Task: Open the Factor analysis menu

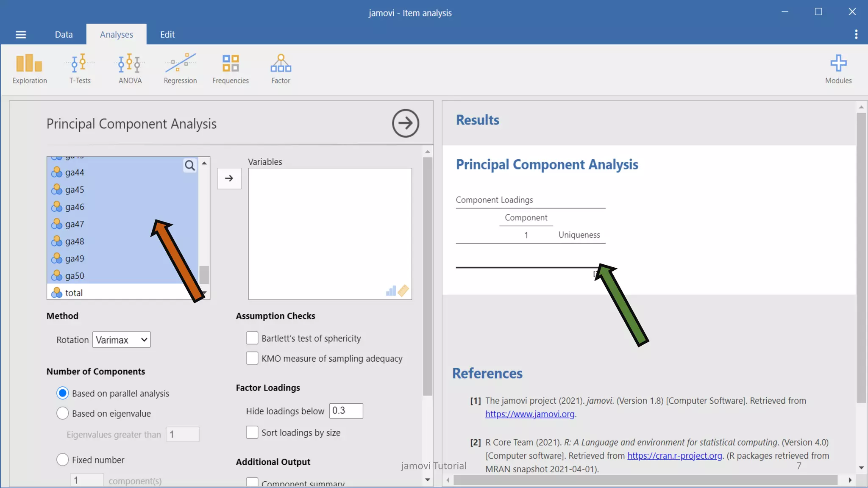Action: click(x=281, y=69)
